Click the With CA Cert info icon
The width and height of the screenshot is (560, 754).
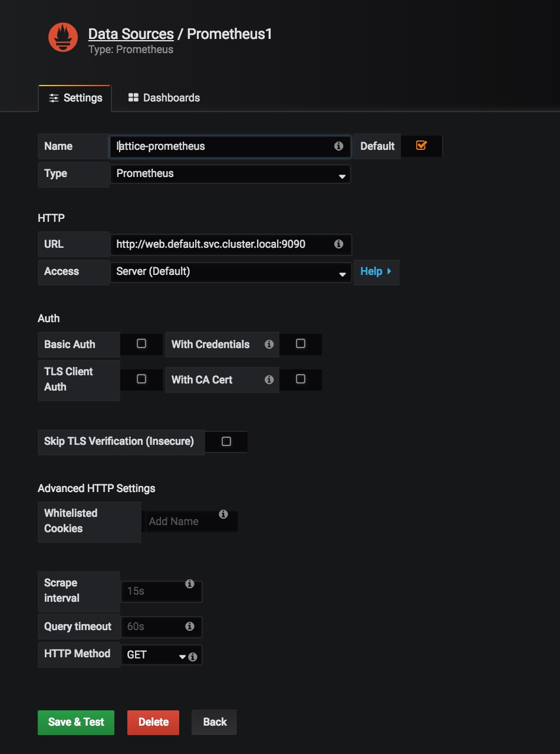[x=269, y=379]
